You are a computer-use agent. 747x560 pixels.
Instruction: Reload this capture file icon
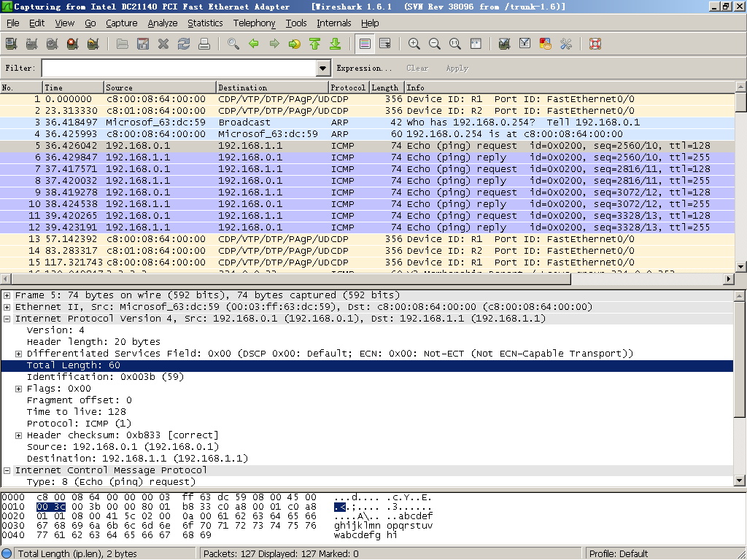pos(184,44)
